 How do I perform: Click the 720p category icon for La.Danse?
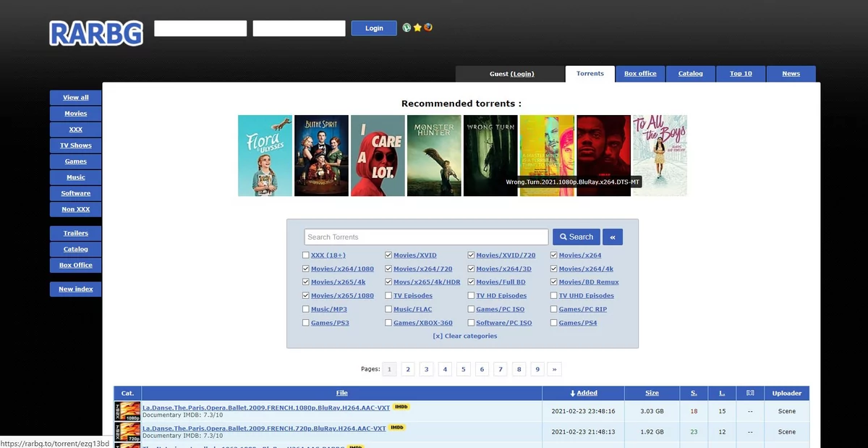click(127, 432)
